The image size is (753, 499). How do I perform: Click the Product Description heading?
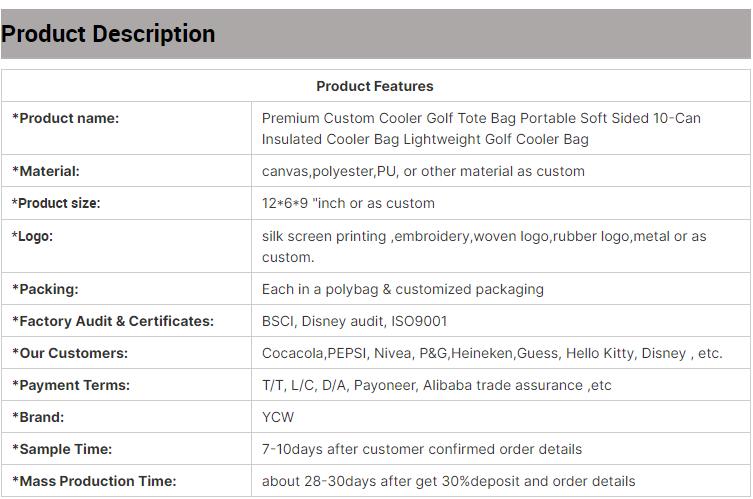point(108,34)
